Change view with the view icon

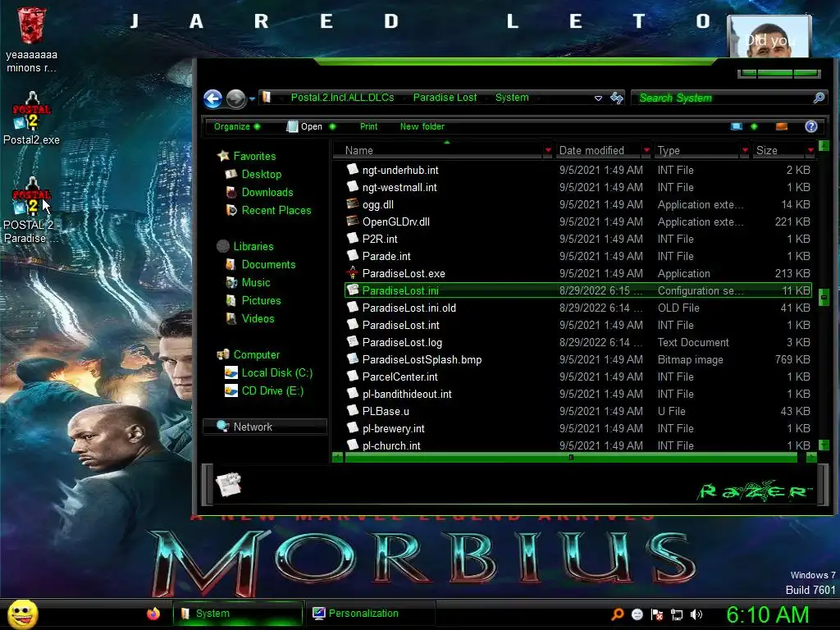[737, 126]
